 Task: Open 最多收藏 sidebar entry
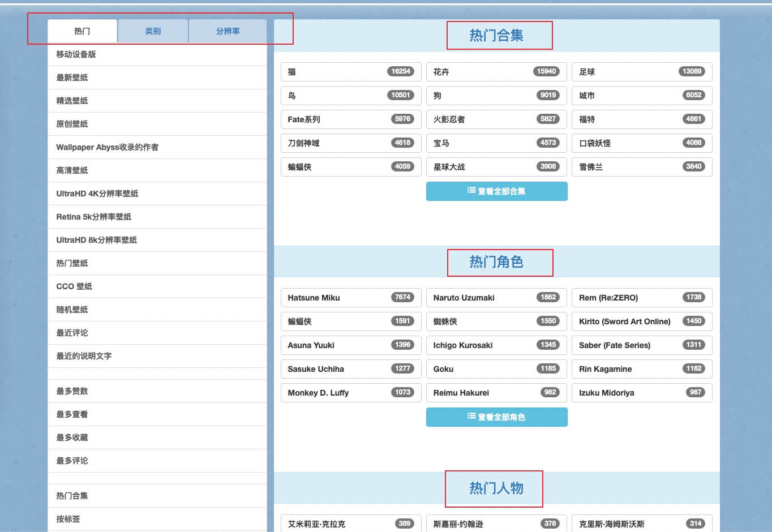(x=157, y=437)
